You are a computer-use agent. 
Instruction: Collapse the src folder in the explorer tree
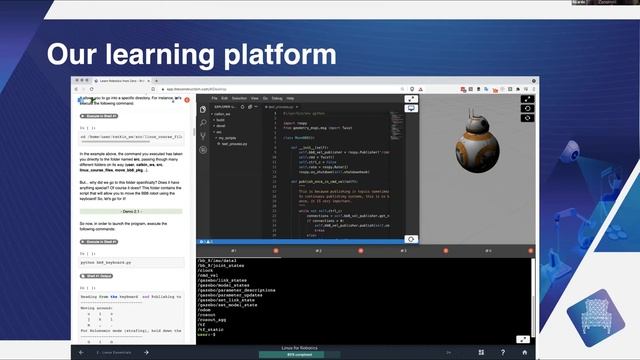click(219, 132)
